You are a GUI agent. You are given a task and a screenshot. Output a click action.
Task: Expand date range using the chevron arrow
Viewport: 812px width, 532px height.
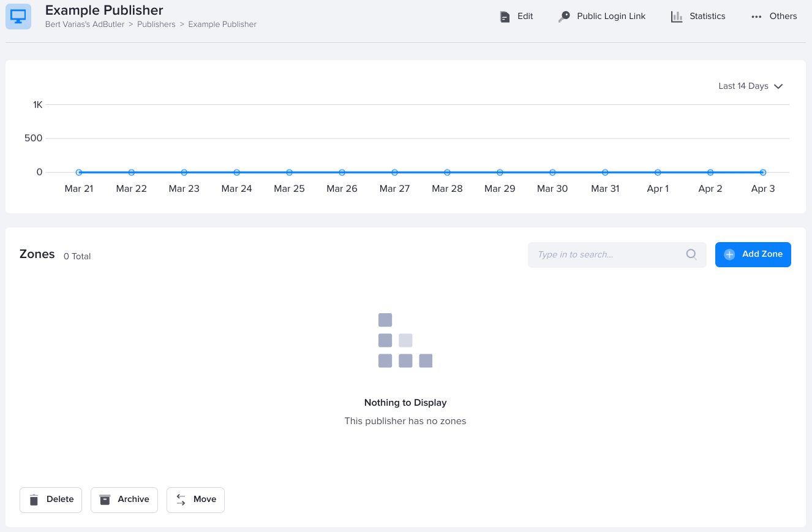pyautogui.click(x=778, y=86)
